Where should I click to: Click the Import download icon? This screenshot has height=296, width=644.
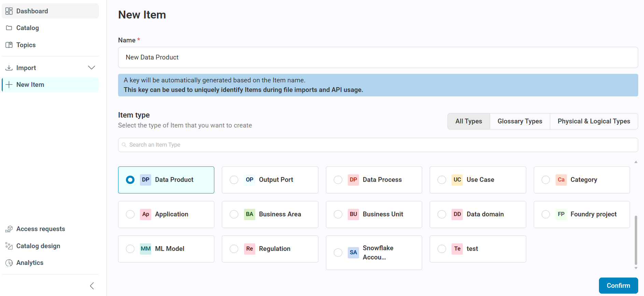(x=9, y=68)
